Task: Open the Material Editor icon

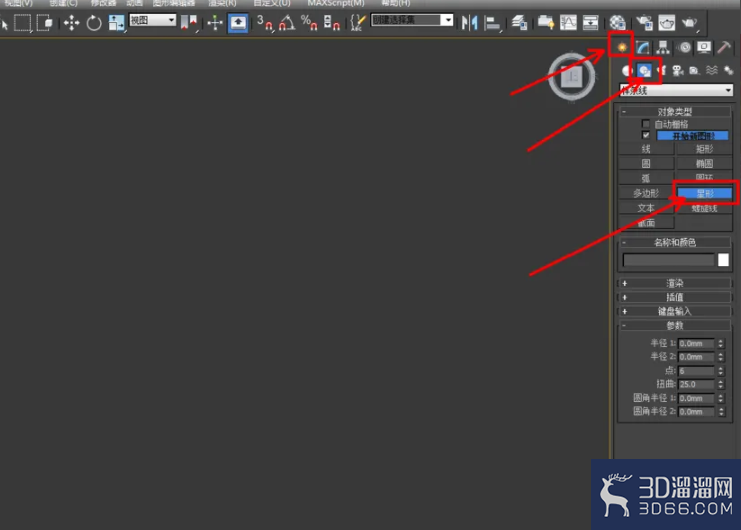Action: (x=617, y=22)
